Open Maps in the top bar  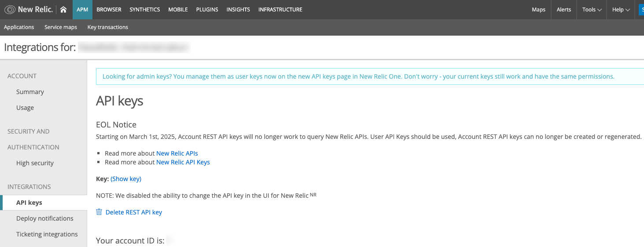538,10
